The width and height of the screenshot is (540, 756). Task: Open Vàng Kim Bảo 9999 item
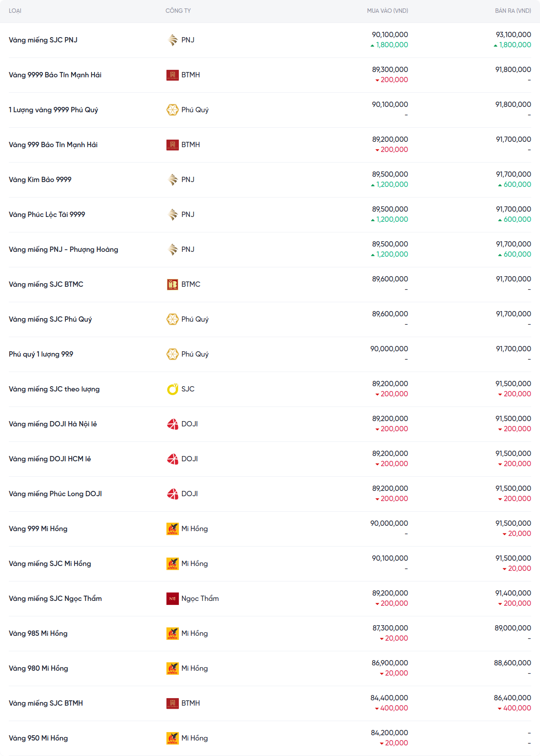40,180
